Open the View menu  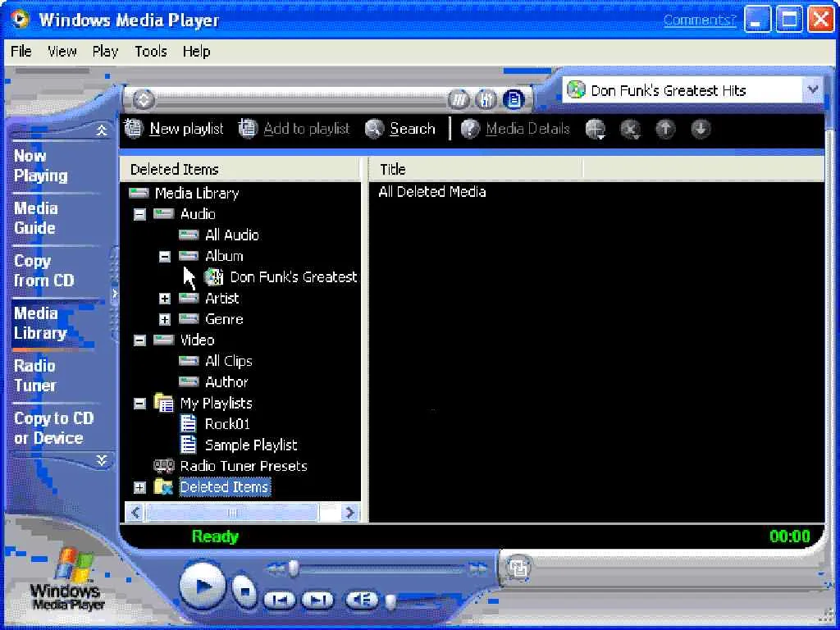tap(62, 52)
